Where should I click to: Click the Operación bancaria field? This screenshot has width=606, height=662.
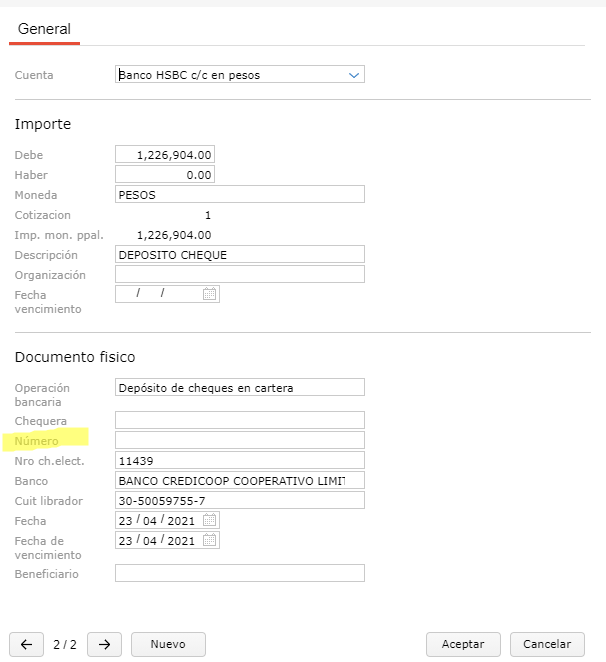point(239,387)
